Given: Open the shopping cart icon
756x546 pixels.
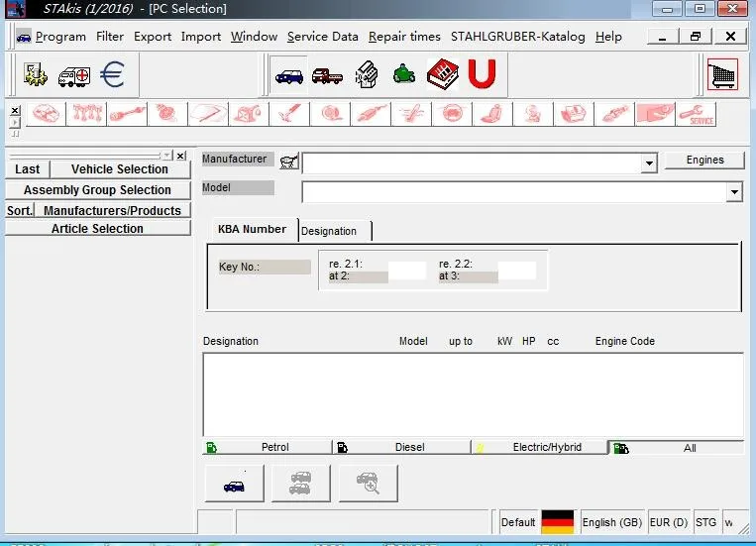Looking at the screenshot, I should click(x=722, y=74).
